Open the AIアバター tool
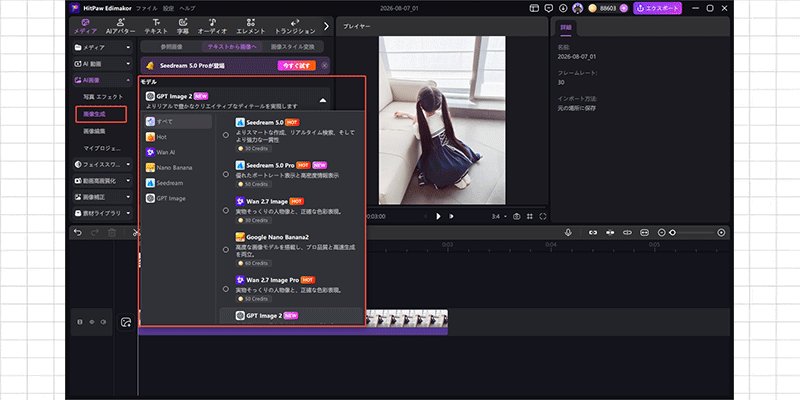This screenshot has width=800, height=400. pos(120,27)
